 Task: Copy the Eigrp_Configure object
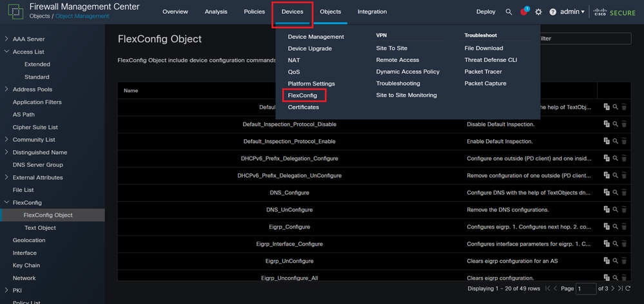pos(606,227)
